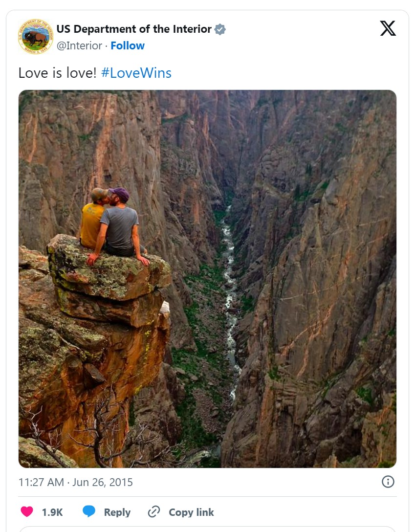Click the chain-link copy icon

[154, 512]
